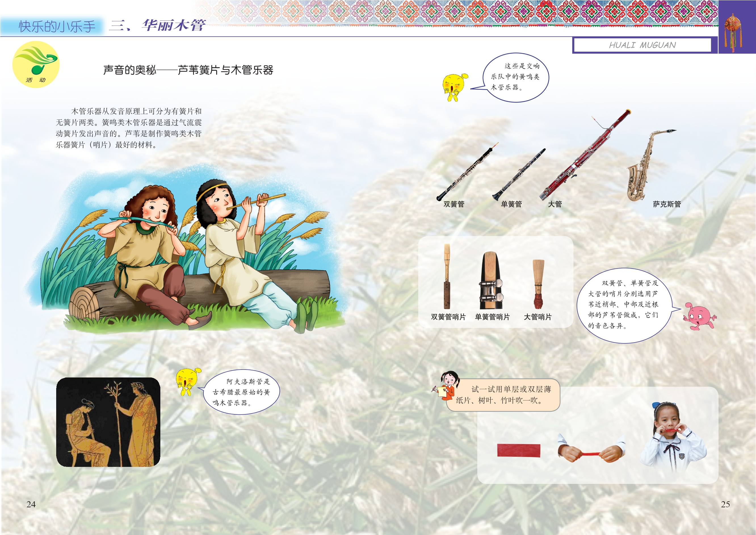Click the clarinet mouthpiece reed photo
Image resolution: width=756 pixels, height=535 pixels.
click(491, 280)
